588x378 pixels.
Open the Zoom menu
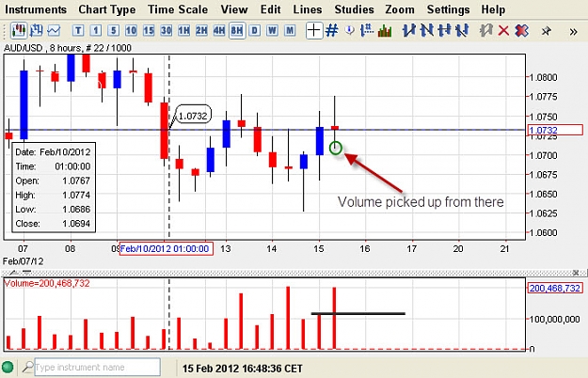point(400,9)
